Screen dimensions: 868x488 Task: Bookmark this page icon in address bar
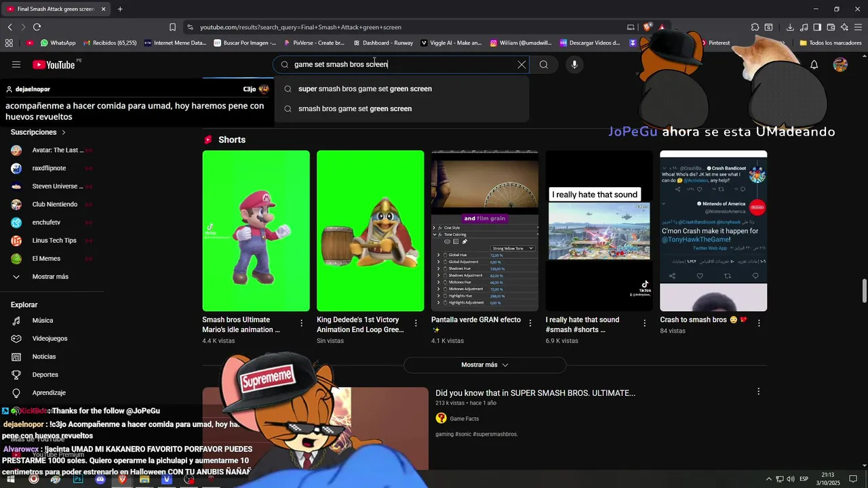point(172,27)
